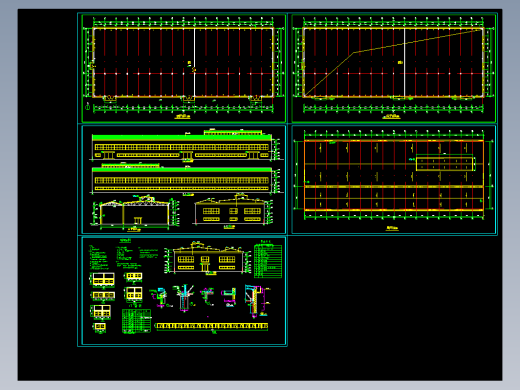The height and width of the screenshot is (390, 520).
Task: Click the green table beside gable elevation on details sheet
Action: pyautogui.click(x=268, y=261)
